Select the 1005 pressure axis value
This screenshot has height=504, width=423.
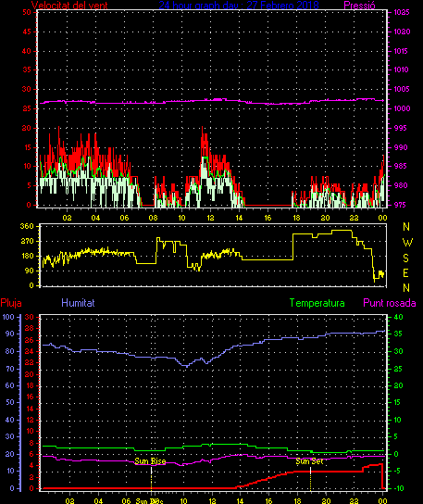(x=402, y=89)
